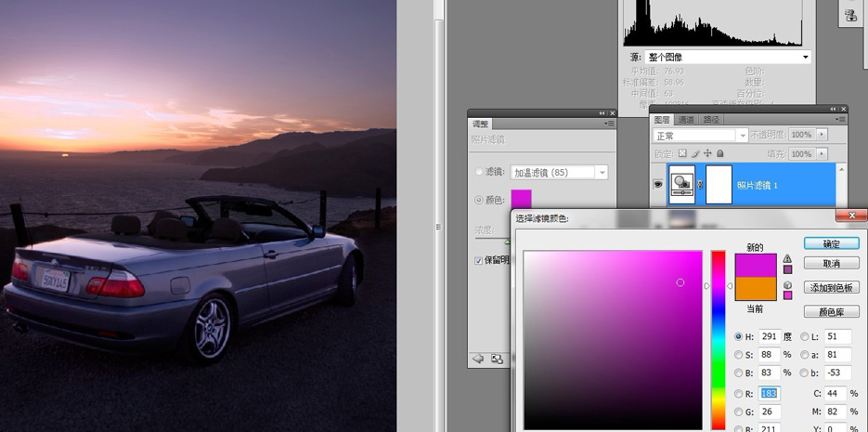
Task: Click the back arrow in Adjustments panel
Action: pos(478,359)
